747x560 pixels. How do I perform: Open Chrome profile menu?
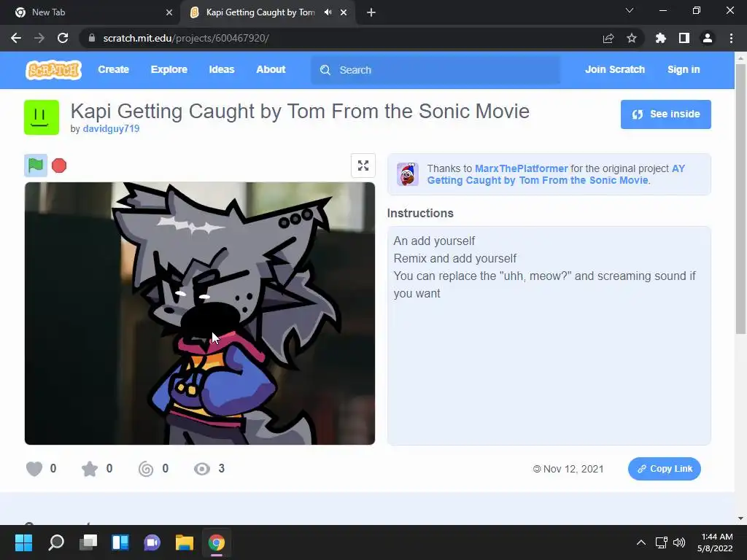708,38
